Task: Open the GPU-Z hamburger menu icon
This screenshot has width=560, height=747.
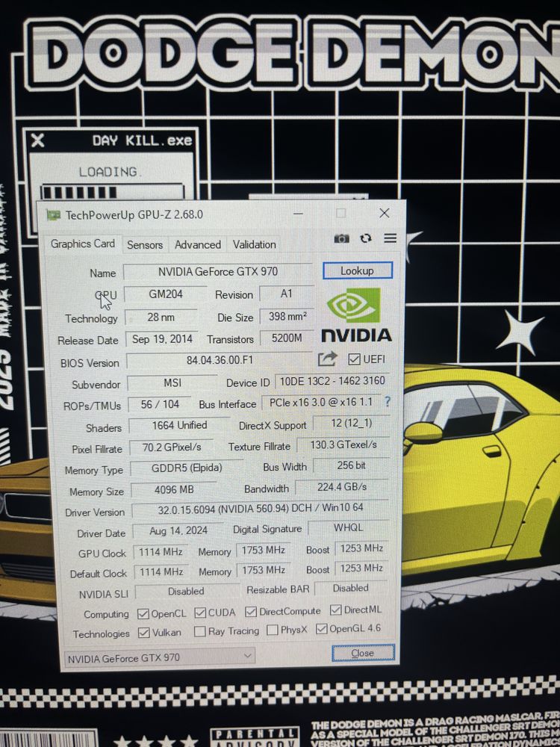Action: point(390,238)
